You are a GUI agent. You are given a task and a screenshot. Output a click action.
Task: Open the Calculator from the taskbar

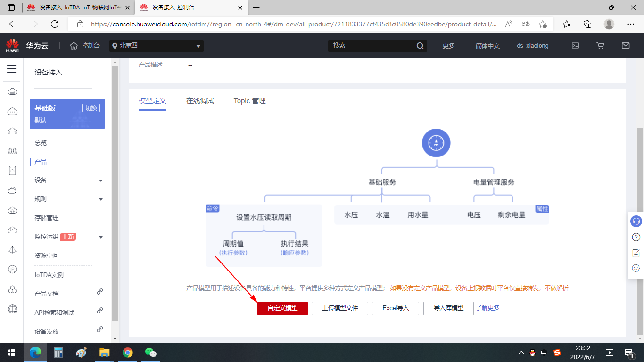pyautogui.click(x=58, y=353)
